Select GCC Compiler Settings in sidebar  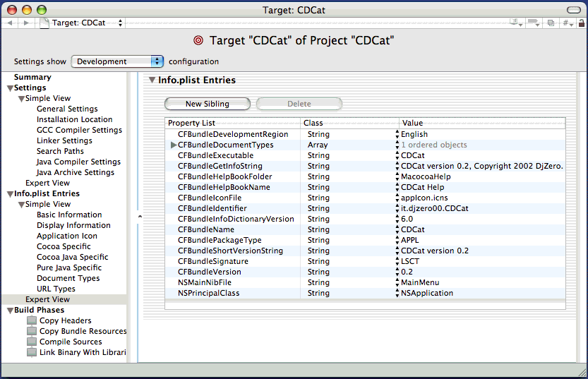79,131
